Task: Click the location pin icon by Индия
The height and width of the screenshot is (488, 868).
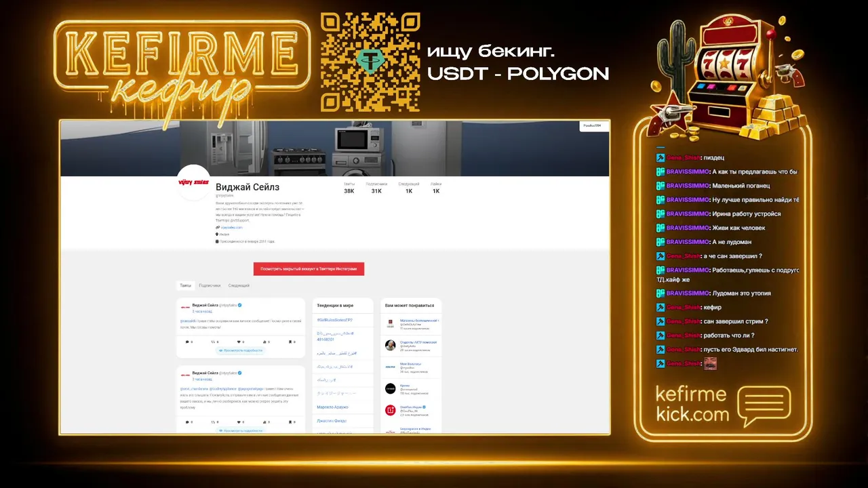Action: (x=217, y=234)
